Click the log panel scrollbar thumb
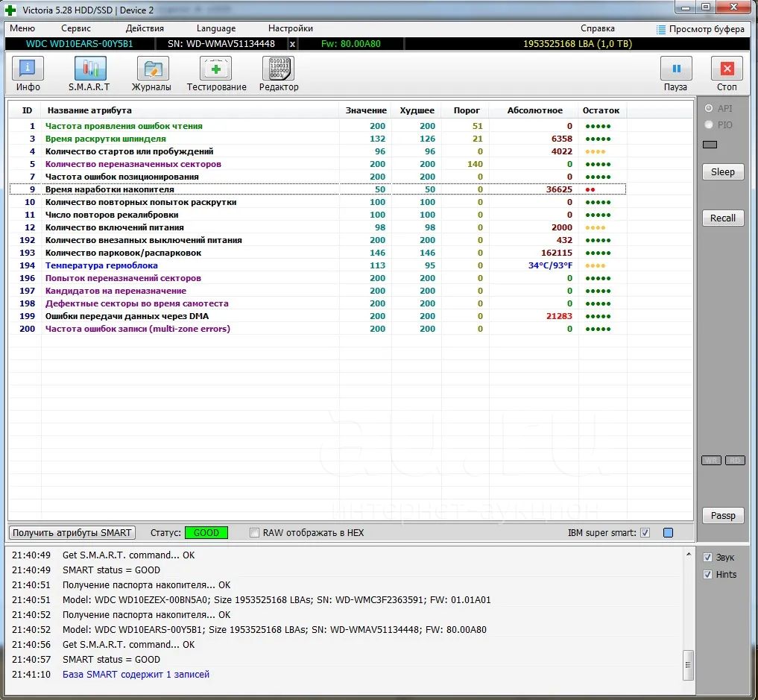Viewport: 758px width, 700px height. [x=689, y=665]
